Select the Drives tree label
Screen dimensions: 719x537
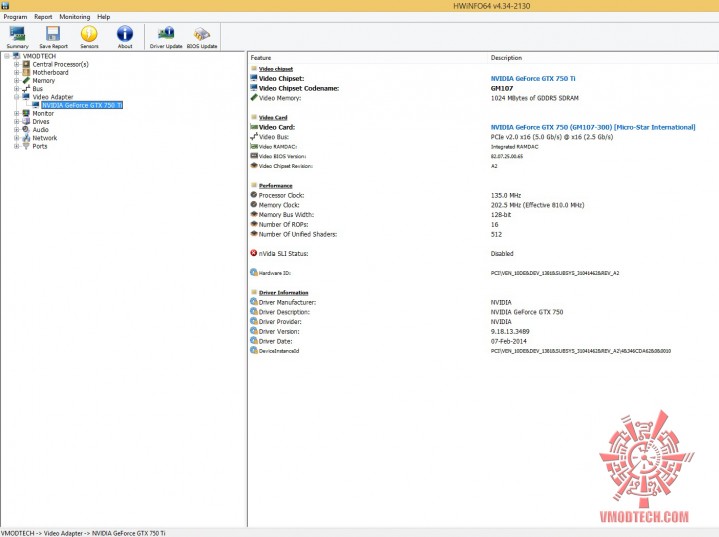click(41, 122)
